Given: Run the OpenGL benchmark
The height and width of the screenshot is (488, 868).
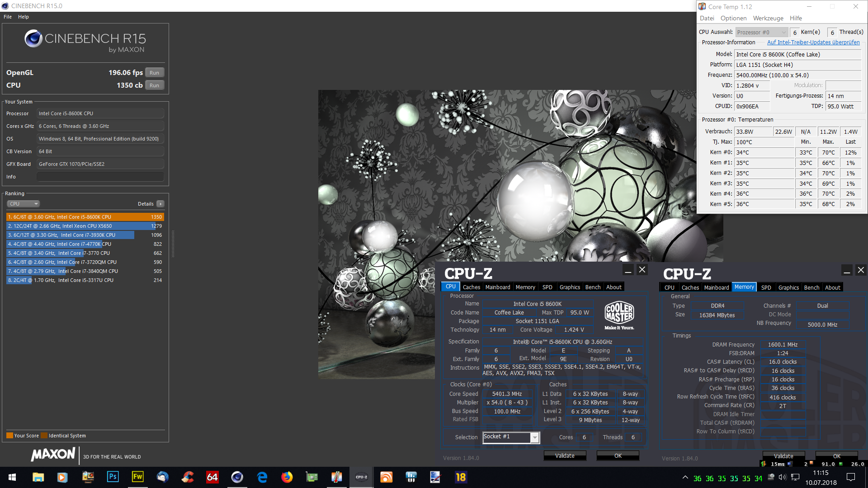Looking at the screenshot, I should pos(154,73).
